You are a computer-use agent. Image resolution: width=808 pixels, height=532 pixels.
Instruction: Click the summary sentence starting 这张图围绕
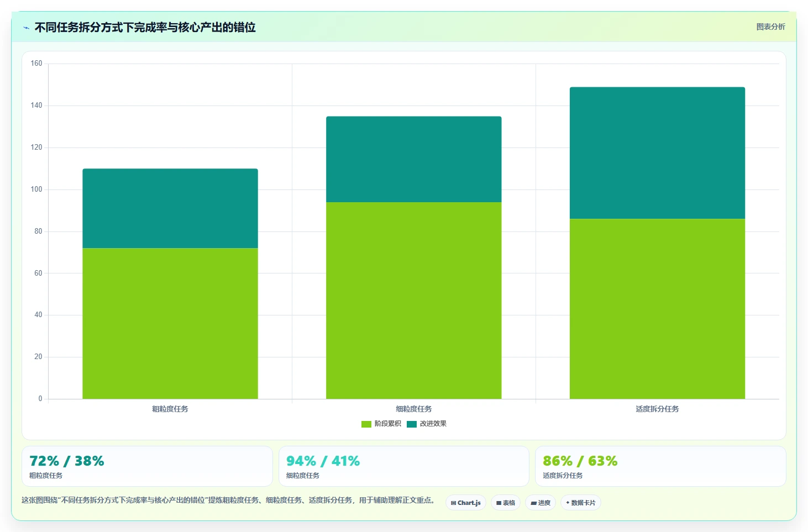tap(228, 500)
